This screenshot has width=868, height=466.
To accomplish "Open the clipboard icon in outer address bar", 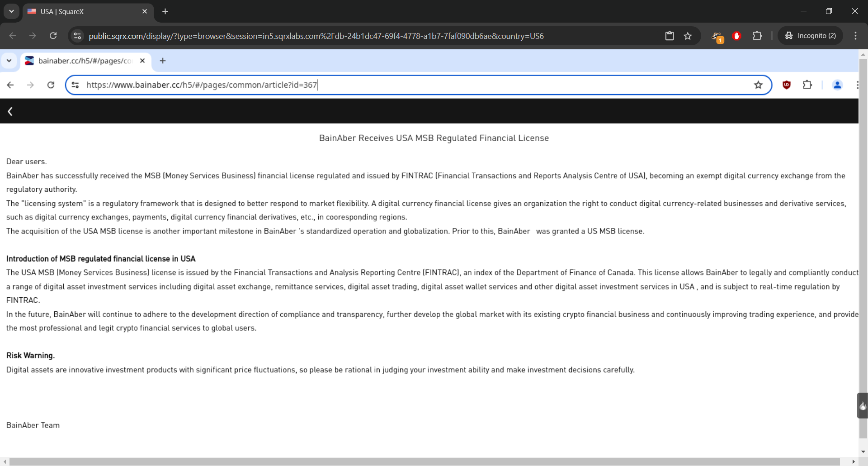I will coord(670,36).
